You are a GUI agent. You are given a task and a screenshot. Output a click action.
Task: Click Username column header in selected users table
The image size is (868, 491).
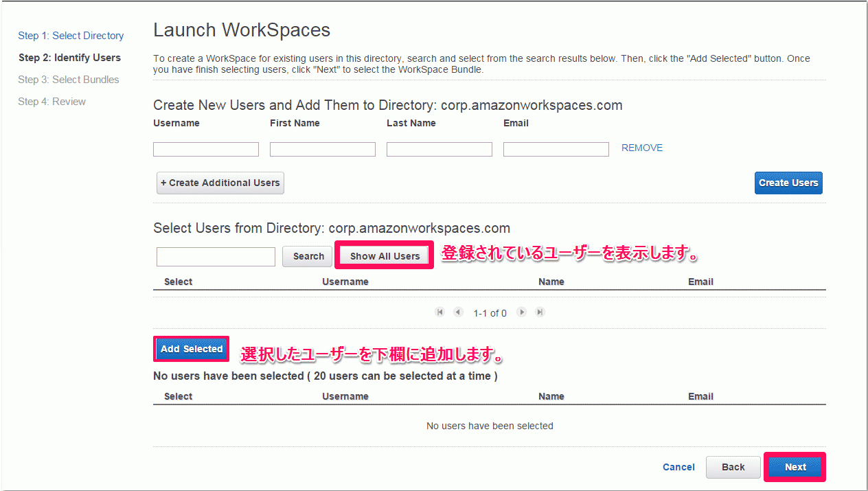click(x=345, y=396)
